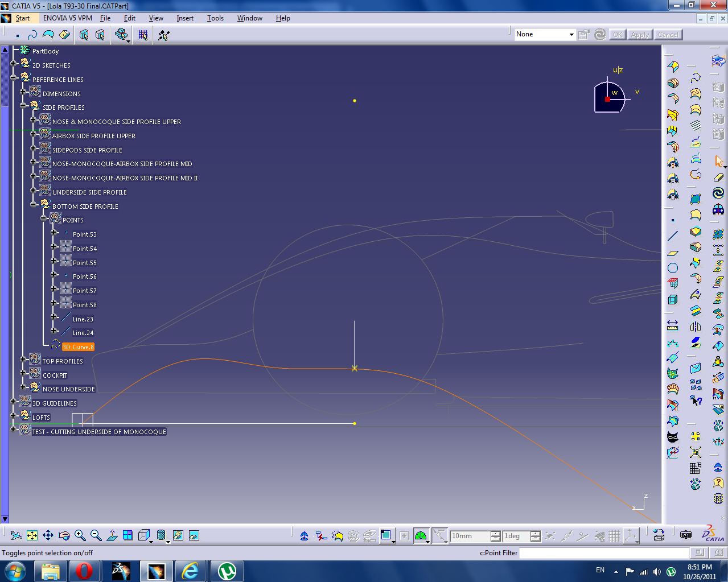Viewport: 728px width, 582px height.
Task: Collapse the POINTS tree node
Action: 44,218
